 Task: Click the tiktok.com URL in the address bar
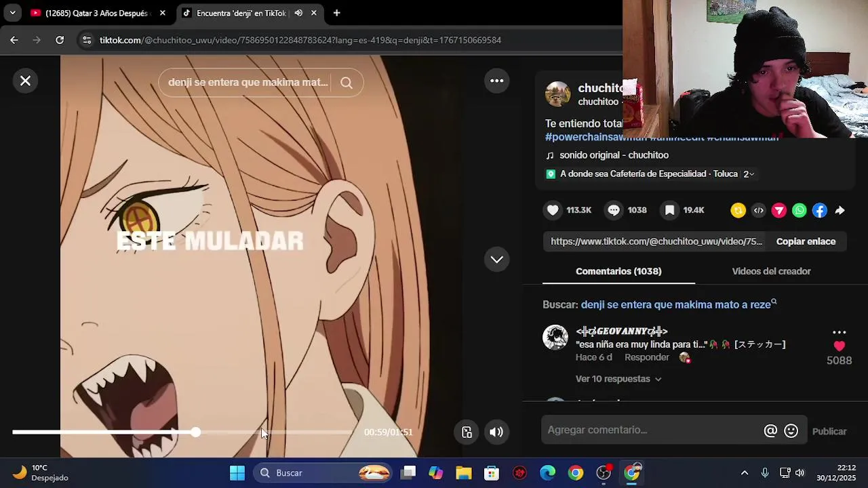(x=300, y=40)
